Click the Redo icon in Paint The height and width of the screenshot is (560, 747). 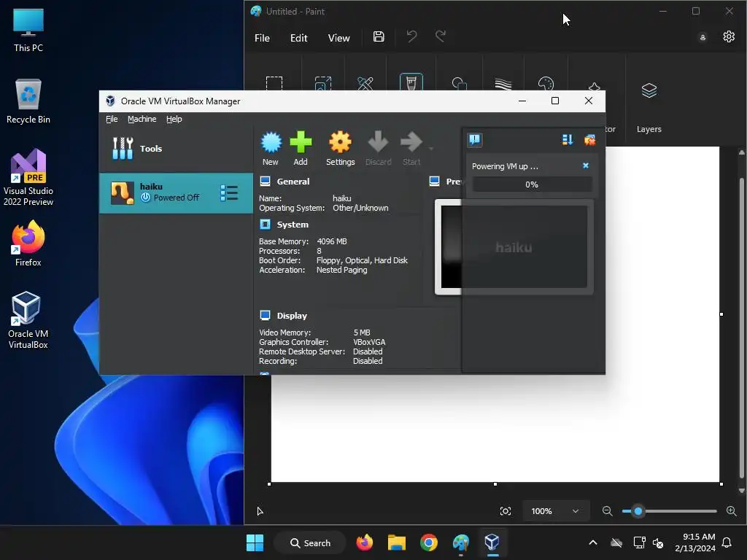(441, 36)
